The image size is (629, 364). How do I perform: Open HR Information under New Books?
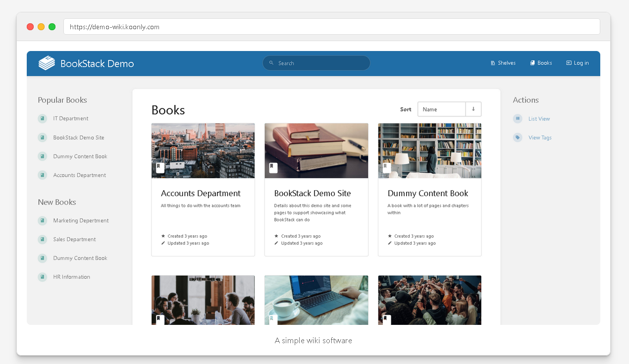[x=72, y=277]
